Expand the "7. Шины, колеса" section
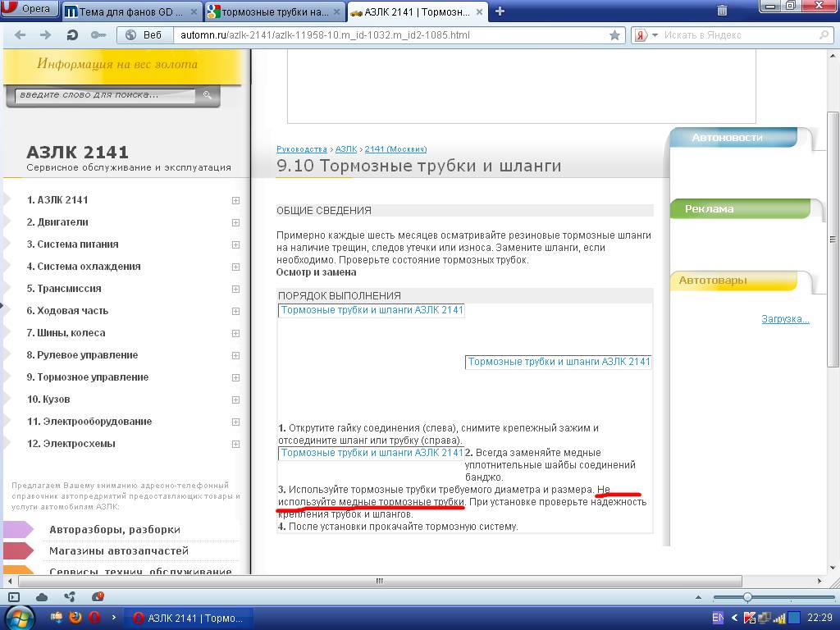Image resolution: width=840 pixels, height=630 pixels. tap(235, 333)
